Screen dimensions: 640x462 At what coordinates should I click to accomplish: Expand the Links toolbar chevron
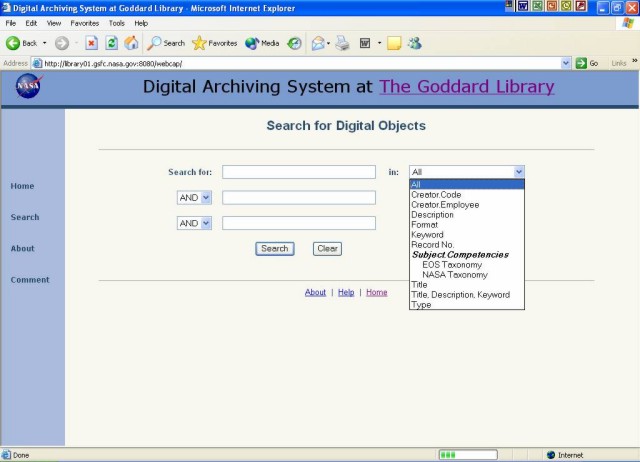pyautogui.click(x=635, y=61)
